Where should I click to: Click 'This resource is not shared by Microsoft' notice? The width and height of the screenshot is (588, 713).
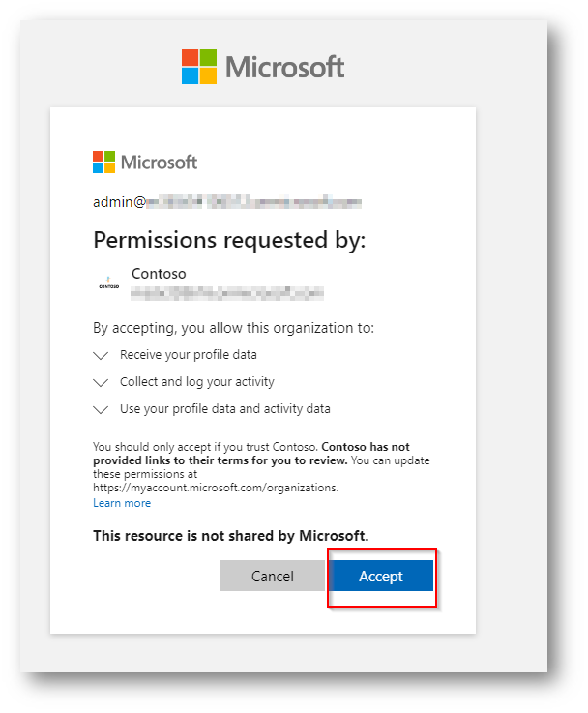[x=230, y=535]
